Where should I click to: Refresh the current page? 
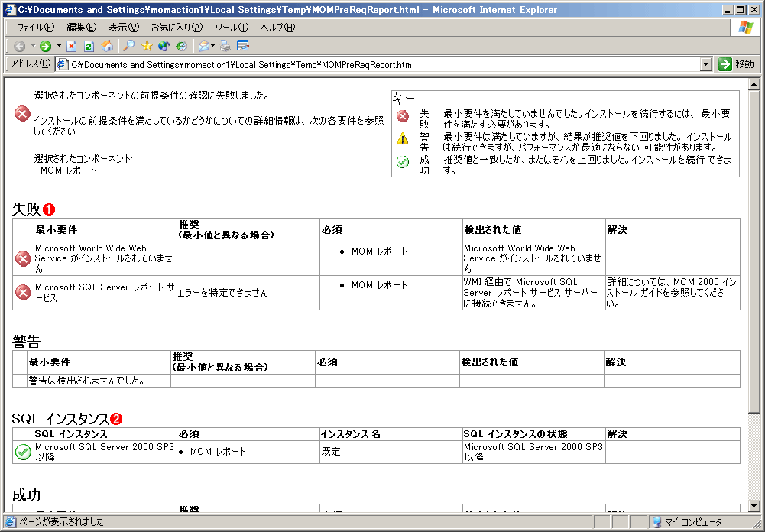click(x=89, y=47)
